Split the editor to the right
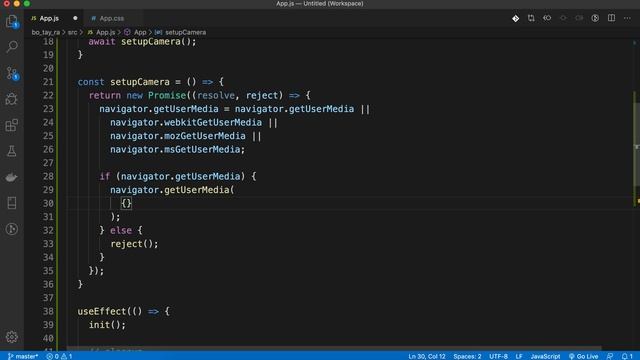 point(611,18)
